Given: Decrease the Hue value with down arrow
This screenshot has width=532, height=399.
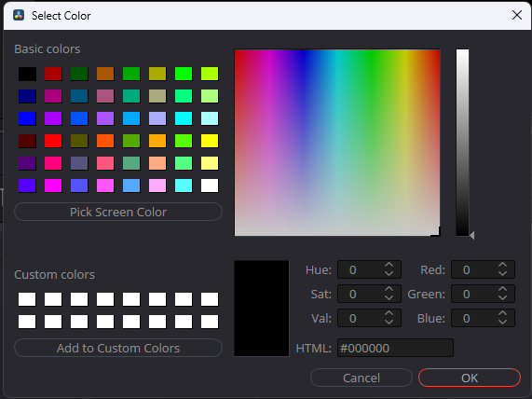Looking at the screenshot, I should pos(389,273).
